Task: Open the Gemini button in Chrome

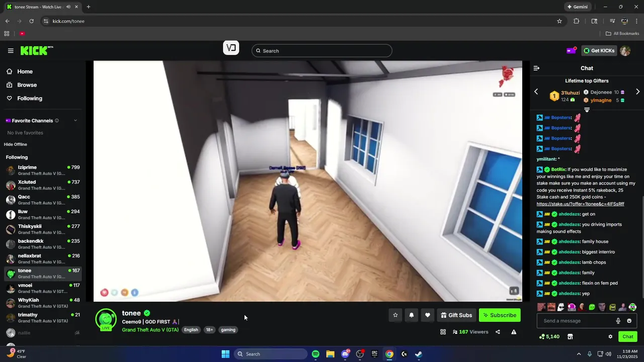Action: pos(577,7)
